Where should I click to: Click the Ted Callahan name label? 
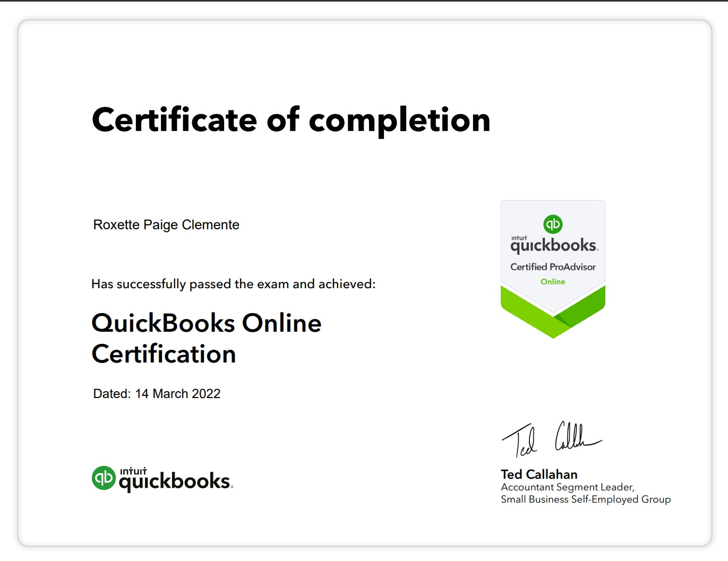[539, 474]
